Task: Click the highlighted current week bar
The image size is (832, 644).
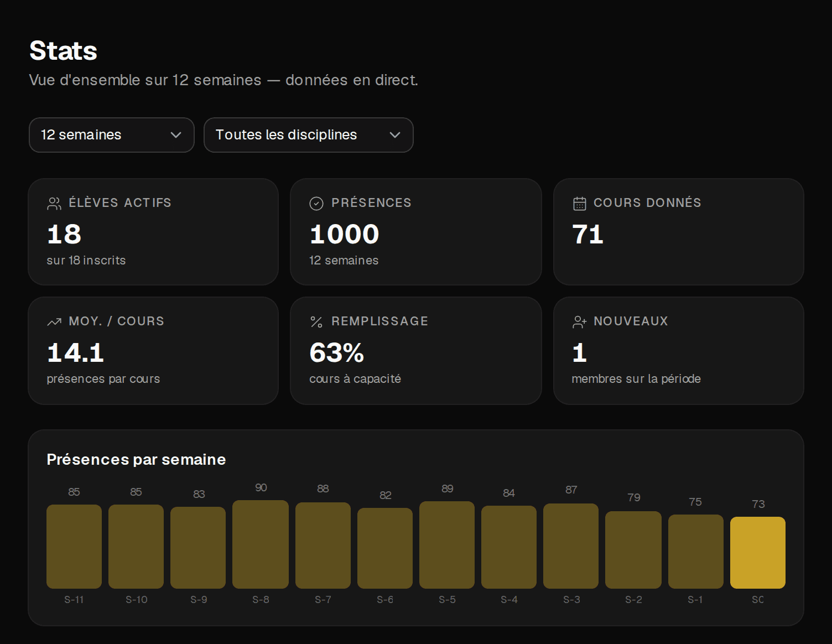Action: click(758, 552)
